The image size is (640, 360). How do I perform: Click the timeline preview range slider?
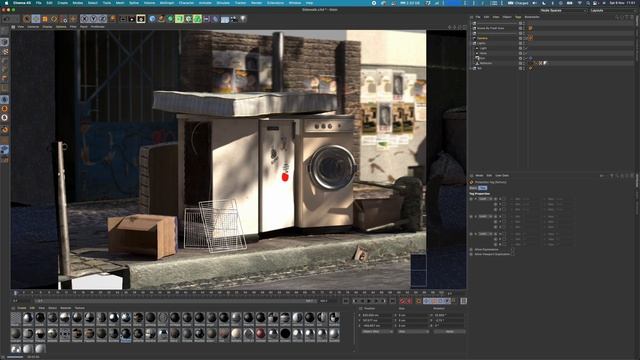click(176, 301)
